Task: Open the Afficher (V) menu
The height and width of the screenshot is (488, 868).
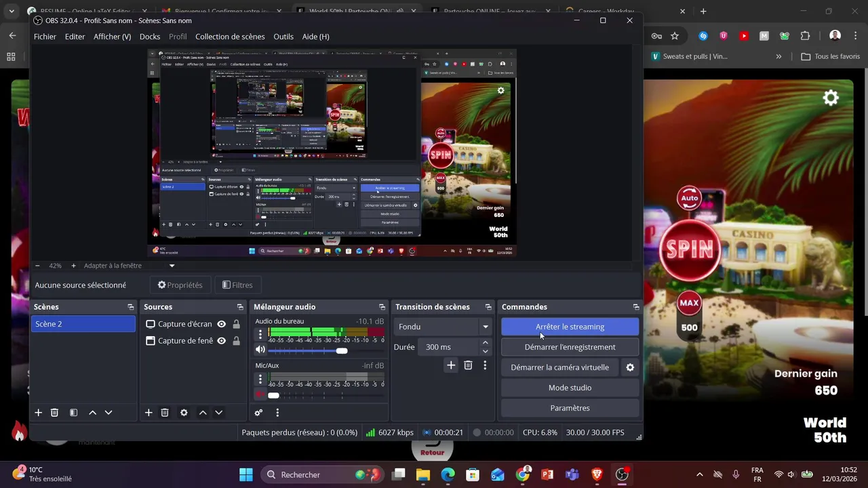Action: [112, 37]
